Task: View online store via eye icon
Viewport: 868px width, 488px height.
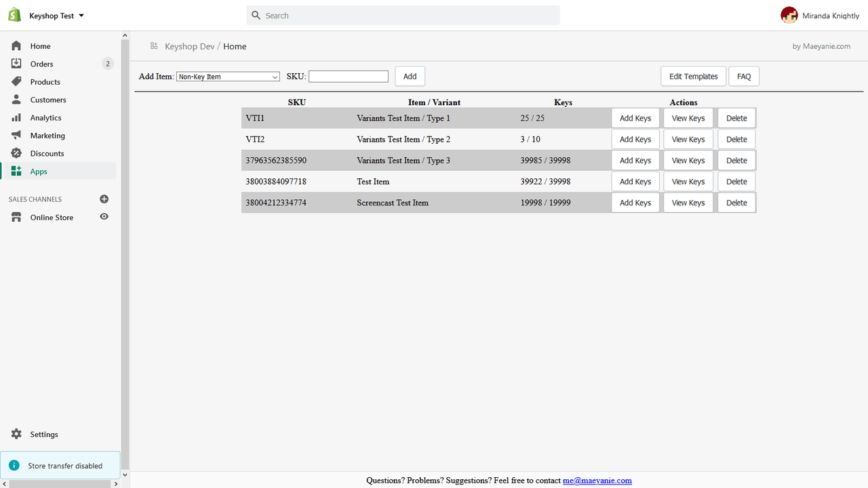Action: pos(104,217)
